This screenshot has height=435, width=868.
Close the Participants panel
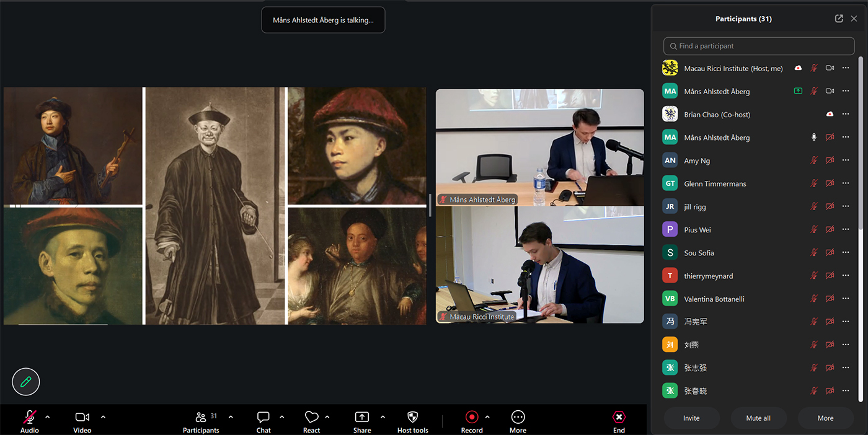point(854,19)
